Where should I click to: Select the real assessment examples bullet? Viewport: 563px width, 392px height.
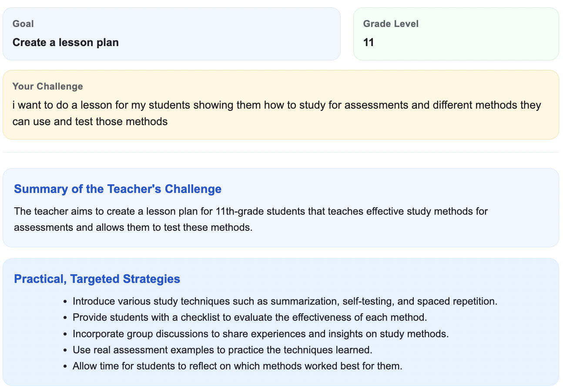(x=222, y=350)
